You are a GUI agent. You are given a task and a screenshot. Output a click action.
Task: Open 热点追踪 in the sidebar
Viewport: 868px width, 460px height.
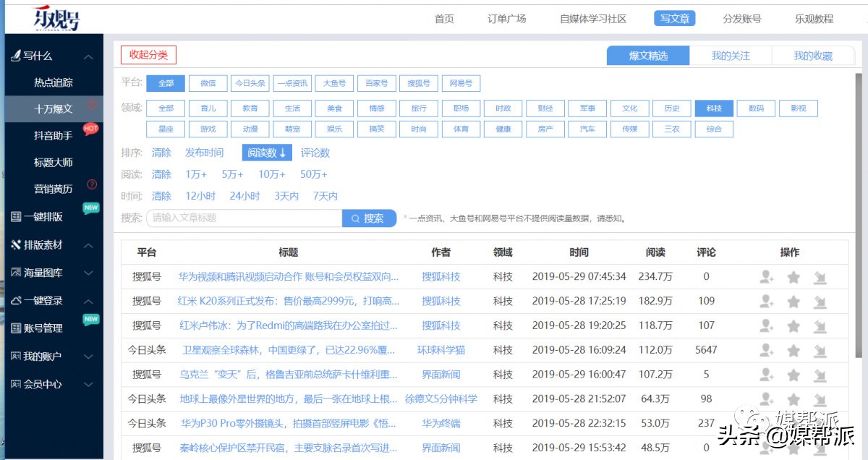[x=54, y=82]
